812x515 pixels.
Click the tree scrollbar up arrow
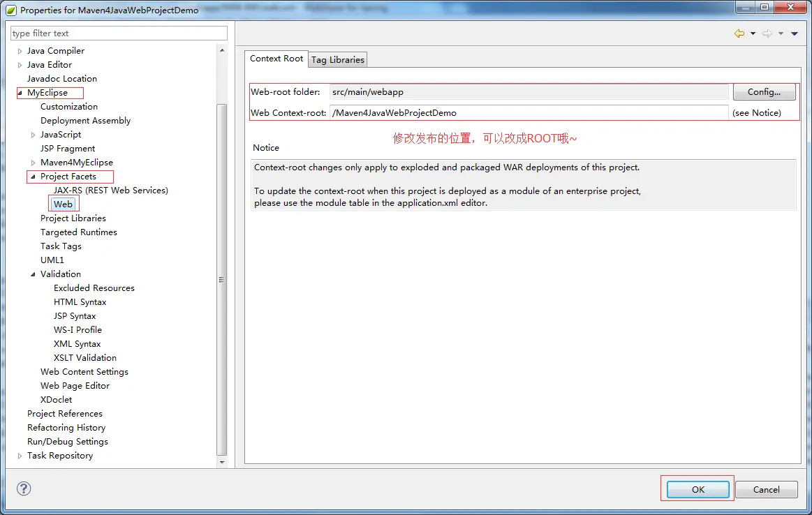pyautogui.click(x=222, y=50)
